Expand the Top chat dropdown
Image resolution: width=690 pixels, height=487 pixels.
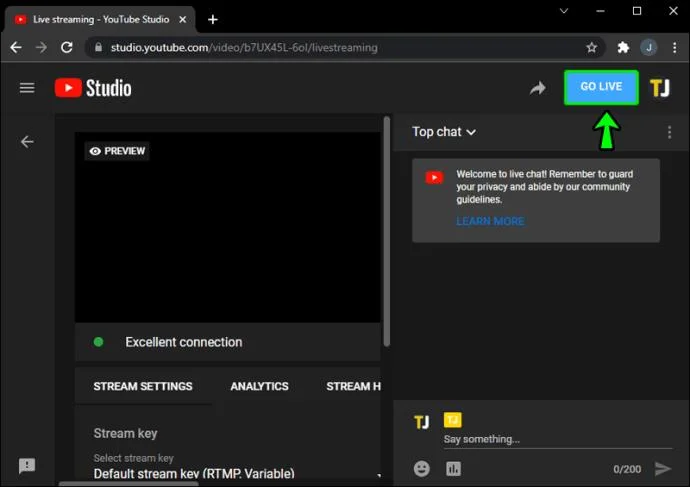click(444, 132)
